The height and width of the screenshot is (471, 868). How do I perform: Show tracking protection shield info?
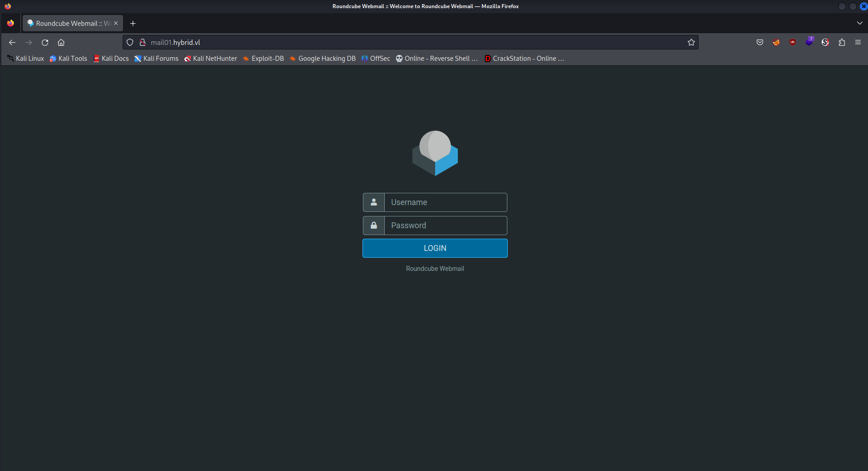pyautogui.click(x=130, y=43)
